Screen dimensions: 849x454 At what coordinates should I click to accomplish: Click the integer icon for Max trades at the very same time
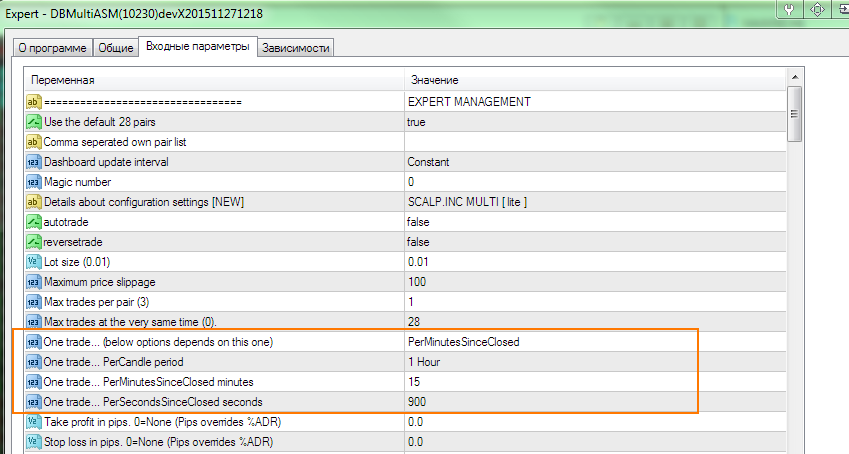pyautogui.click(x=34, y=322)
